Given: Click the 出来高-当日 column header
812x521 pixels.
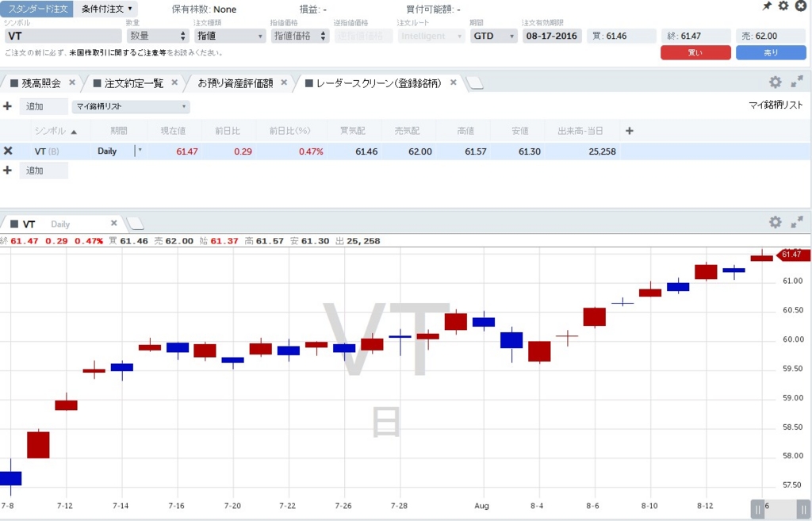Looking at the screenshot, I should pyautogui.click(x=580, y=131).
